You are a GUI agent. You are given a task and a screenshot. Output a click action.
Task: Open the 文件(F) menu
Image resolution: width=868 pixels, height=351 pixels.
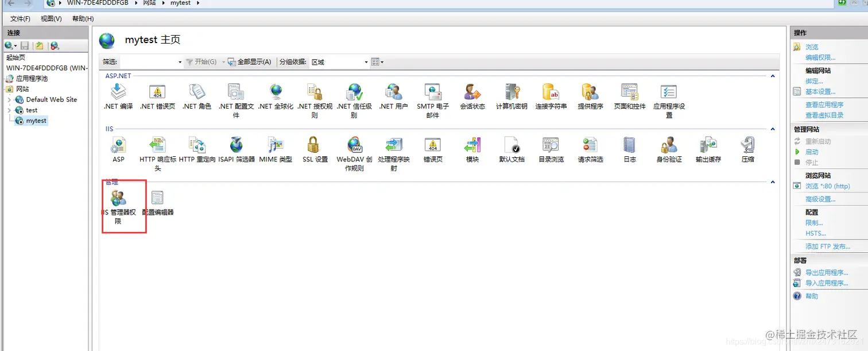(20, 18)
